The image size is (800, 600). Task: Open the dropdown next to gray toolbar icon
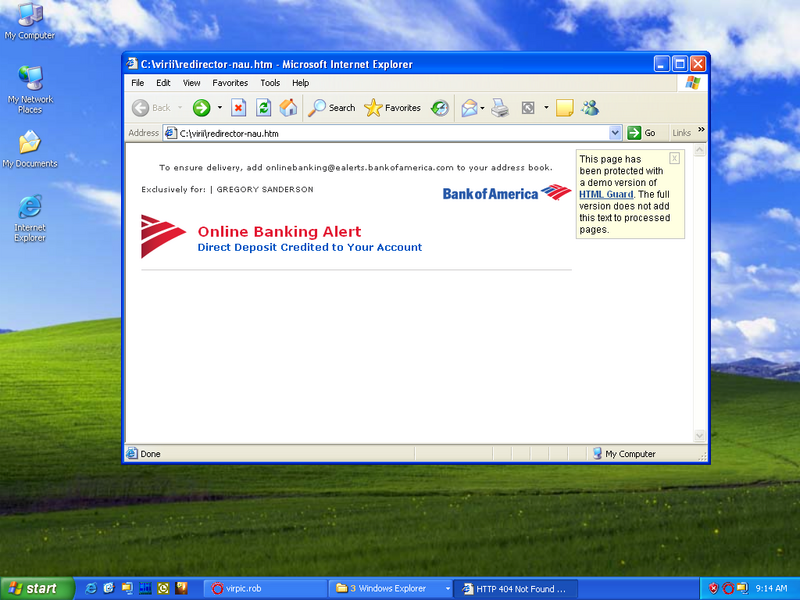pos(546,108)
